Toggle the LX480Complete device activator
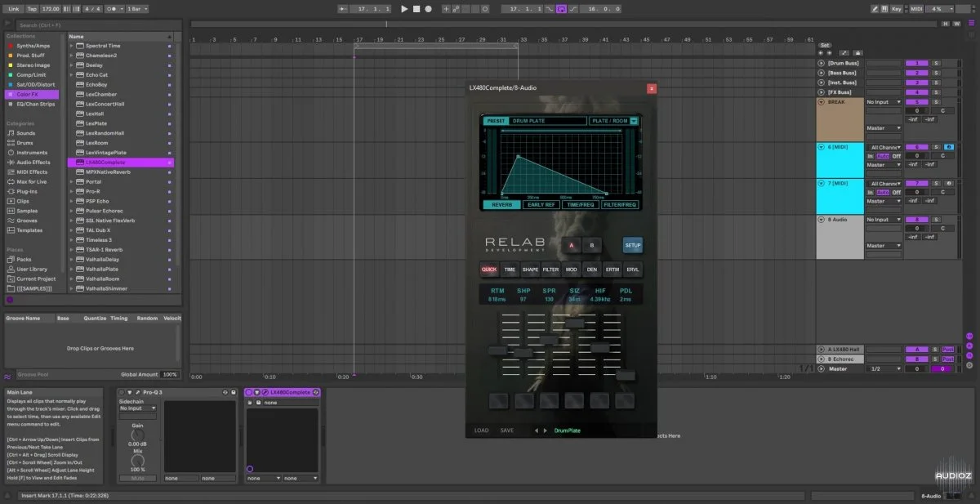 coord(250,393)
